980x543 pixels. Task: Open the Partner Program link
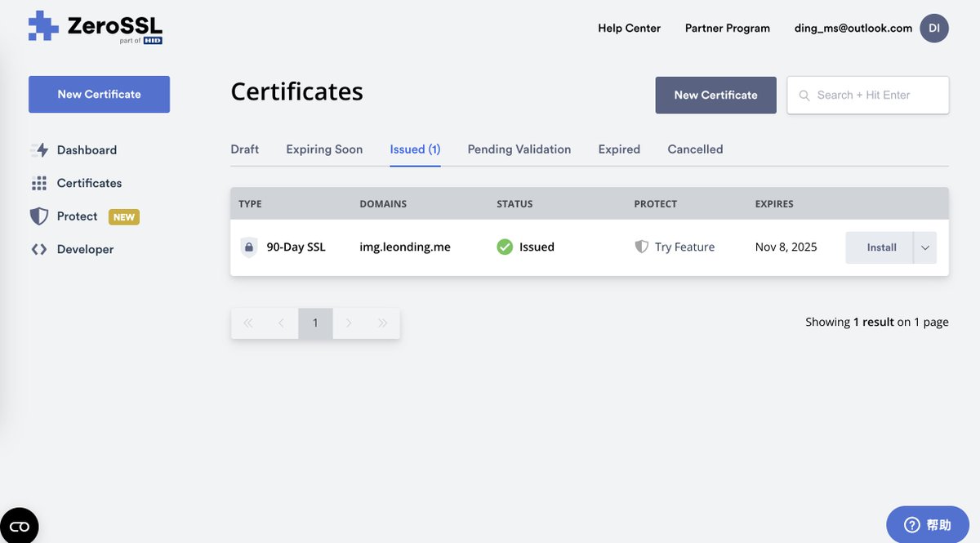[x=728, y=28]
